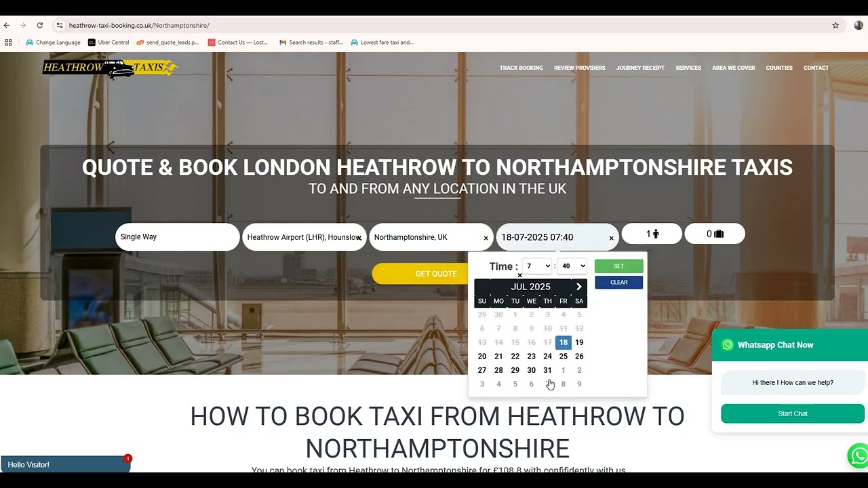Open Services menu item

pyautogui.click(x=688, y=68)
